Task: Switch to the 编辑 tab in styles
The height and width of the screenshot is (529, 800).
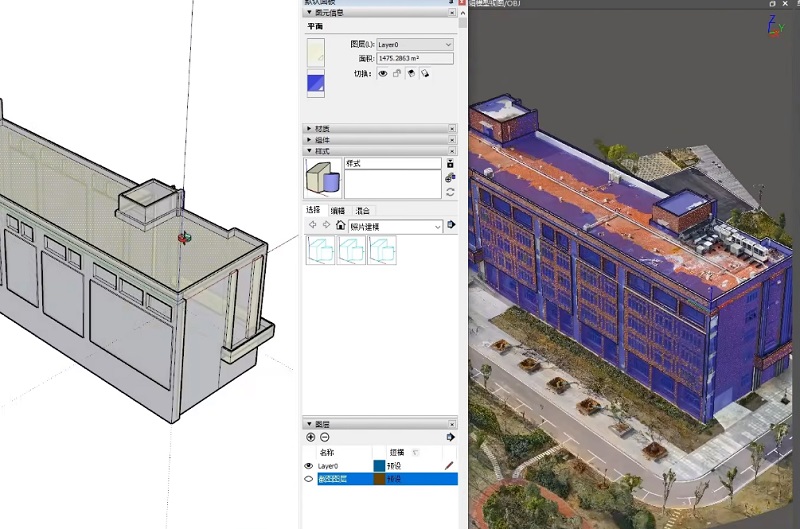Action: point(338,211)
